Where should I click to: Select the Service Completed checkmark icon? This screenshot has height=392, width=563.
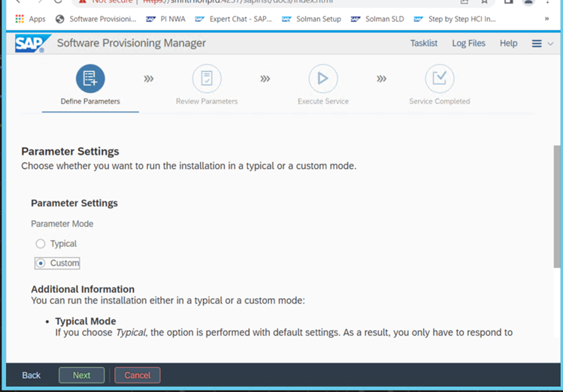(439, 78)
